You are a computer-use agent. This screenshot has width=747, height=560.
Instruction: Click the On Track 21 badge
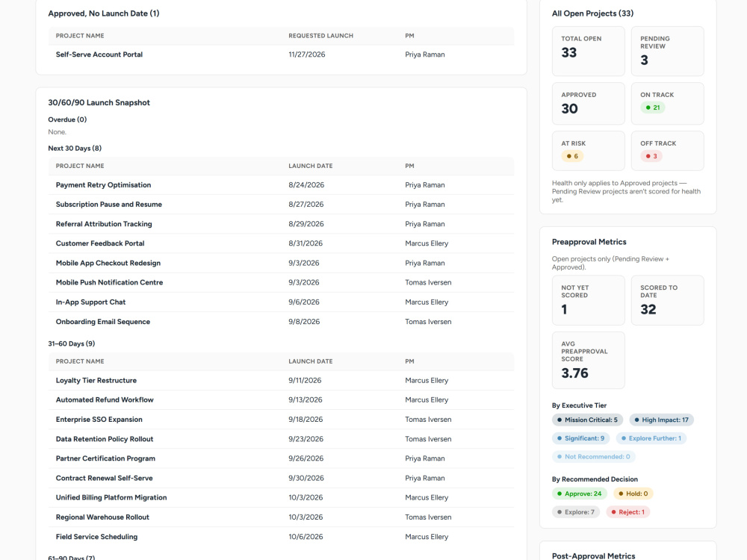click(653, 108)
